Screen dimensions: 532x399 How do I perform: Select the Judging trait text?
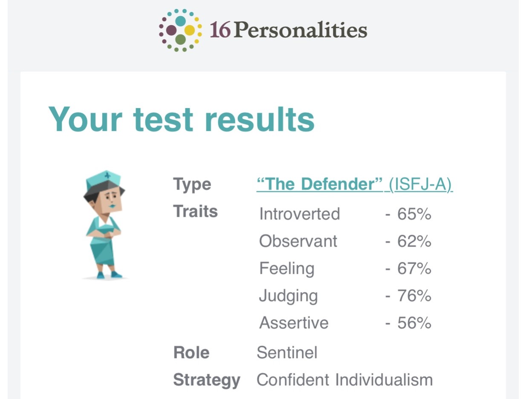[x=289, y=296]
